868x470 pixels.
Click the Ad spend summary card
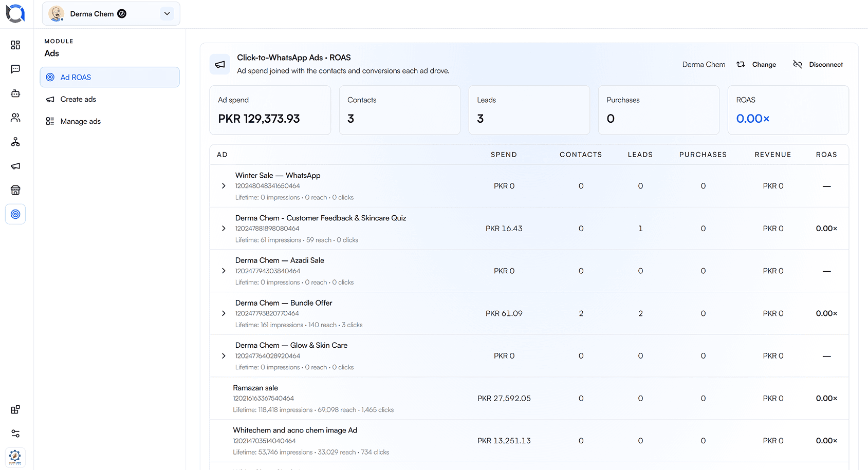pos(270,110)
